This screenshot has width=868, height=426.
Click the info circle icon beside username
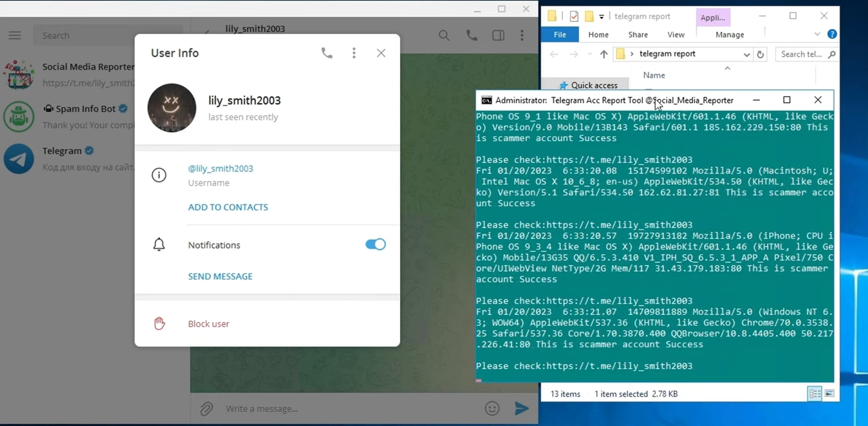[159, 175]
